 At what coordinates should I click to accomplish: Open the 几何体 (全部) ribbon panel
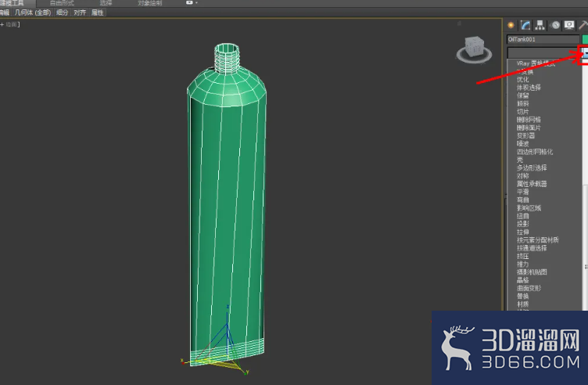click(x=33, y=13)
